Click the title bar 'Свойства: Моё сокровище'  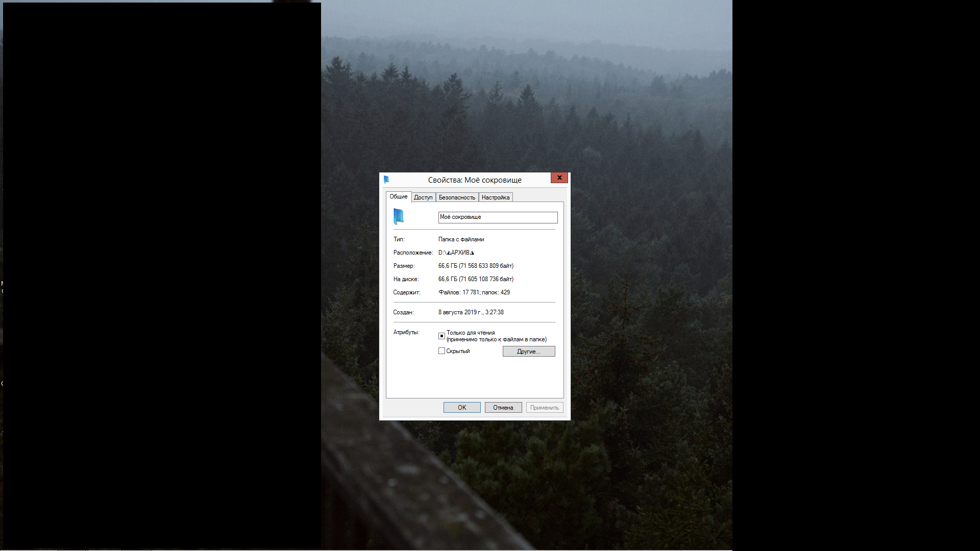coord(474,180)
